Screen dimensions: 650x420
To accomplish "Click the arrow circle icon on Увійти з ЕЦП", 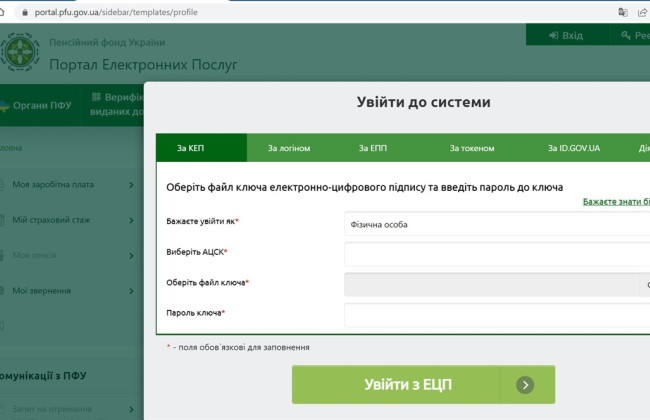I will 525,385.
